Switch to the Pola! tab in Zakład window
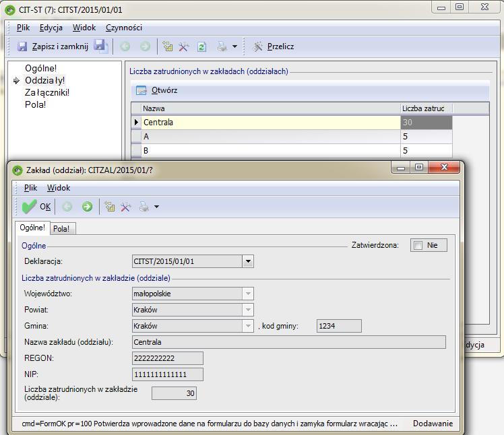The height and width of the screenshot is (435, 504). 63,229
